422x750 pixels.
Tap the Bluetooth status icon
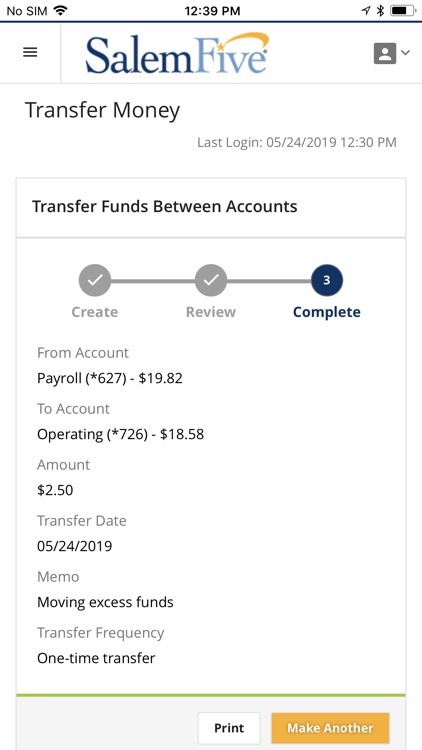point(380,11)
